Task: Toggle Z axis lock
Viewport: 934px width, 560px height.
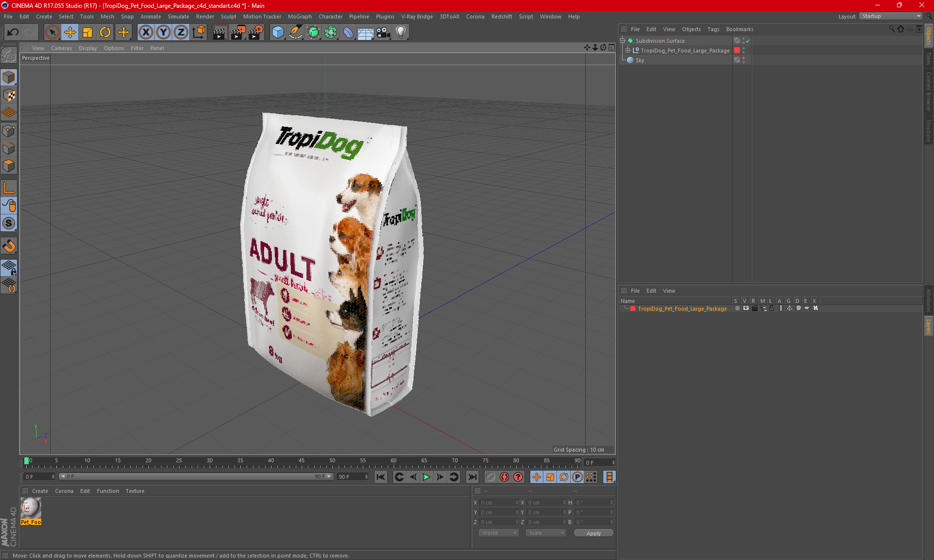Action: 181,33
